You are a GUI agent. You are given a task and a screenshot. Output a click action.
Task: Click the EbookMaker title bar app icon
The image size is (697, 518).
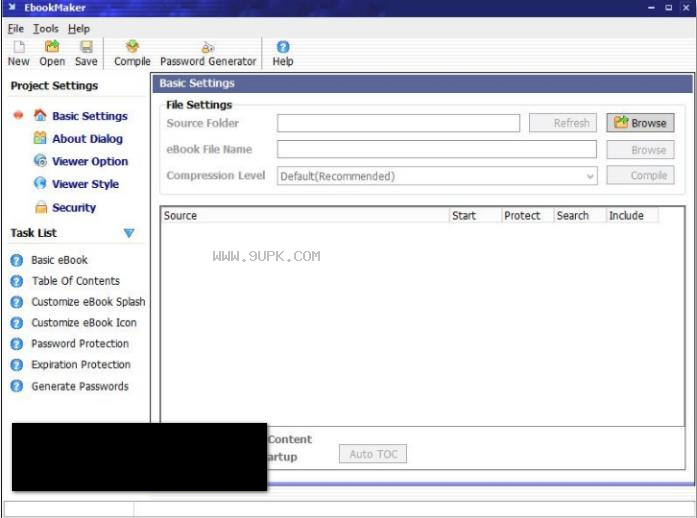[12, 7]
